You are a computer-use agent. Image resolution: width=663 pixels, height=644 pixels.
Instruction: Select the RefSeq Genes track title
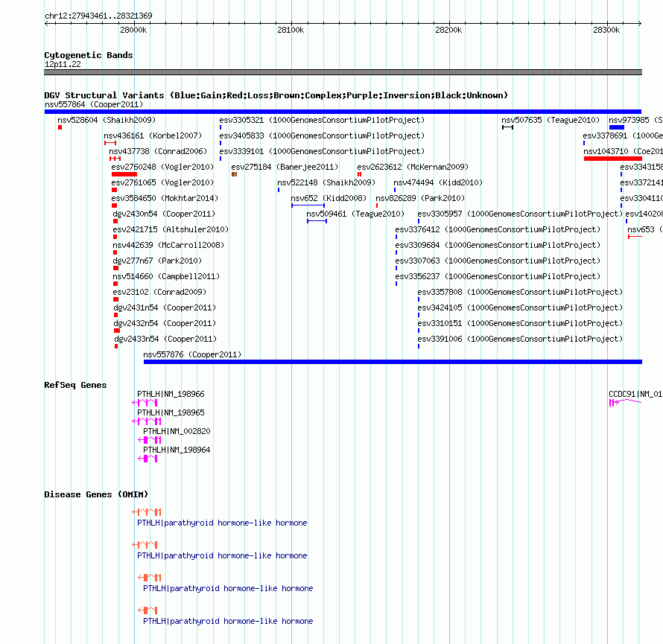click(x=75, y=385)
